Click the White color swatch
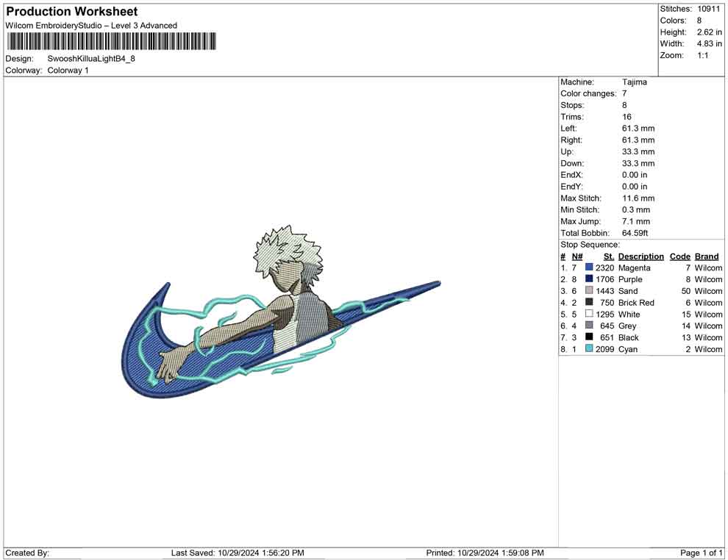The height and width of the screenshot is (560, 728). click(589, 315)
